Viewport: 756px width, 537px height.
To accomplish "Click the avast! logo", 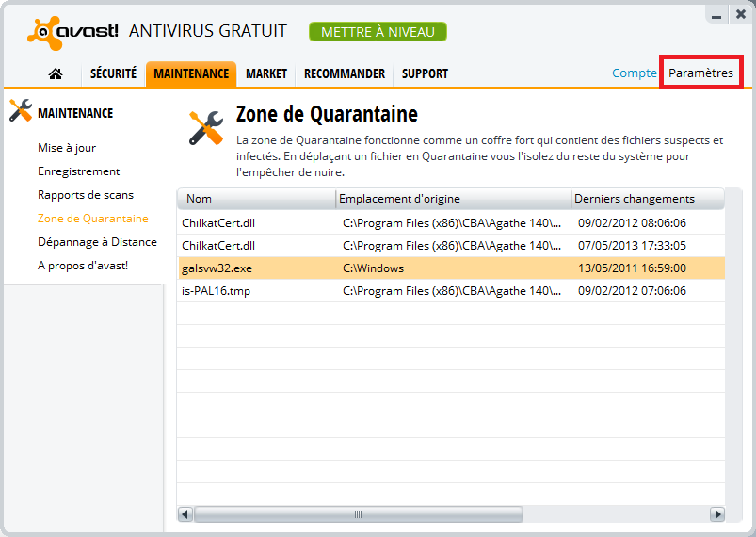I will 72,33.
